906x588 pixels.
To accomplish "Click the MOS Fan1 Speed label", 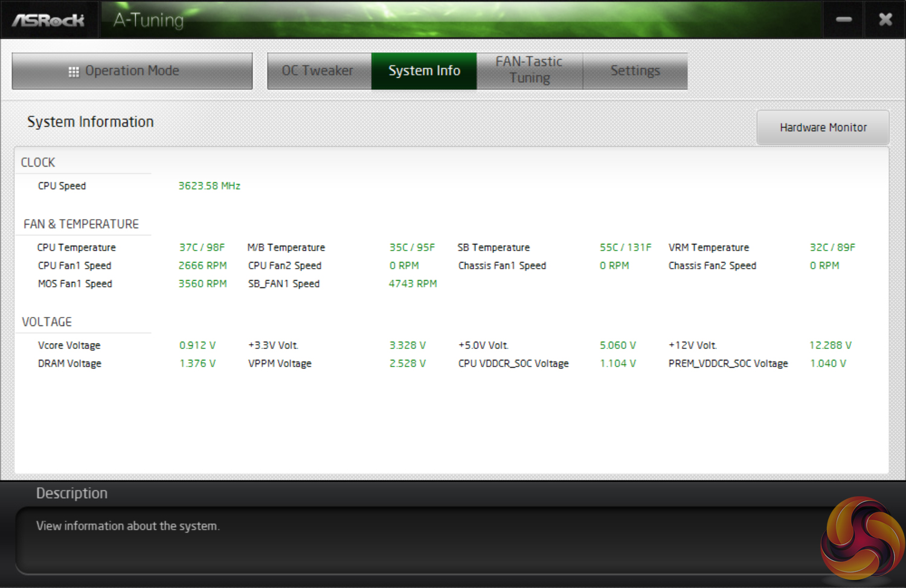I will point(75,284).
